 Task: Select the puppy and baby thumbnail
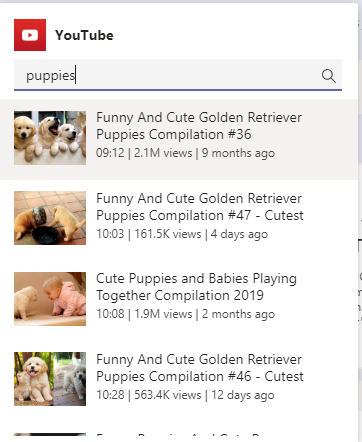(50, 299)
